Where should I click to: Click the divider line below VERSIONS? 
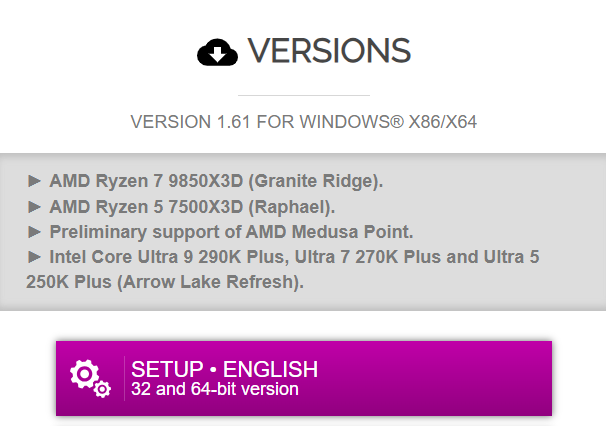(x=302, y=95)
